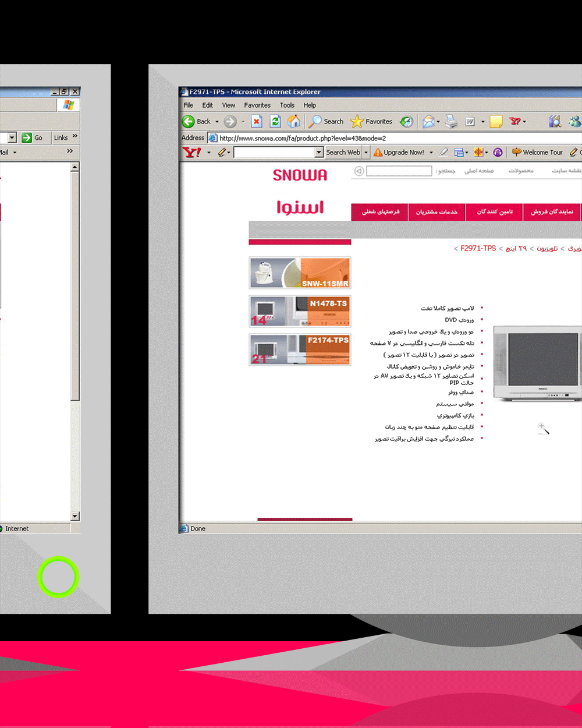Expand the Mail icon dropdown arrow
This screenshot has height=728, width=582.
click(439, 122)
